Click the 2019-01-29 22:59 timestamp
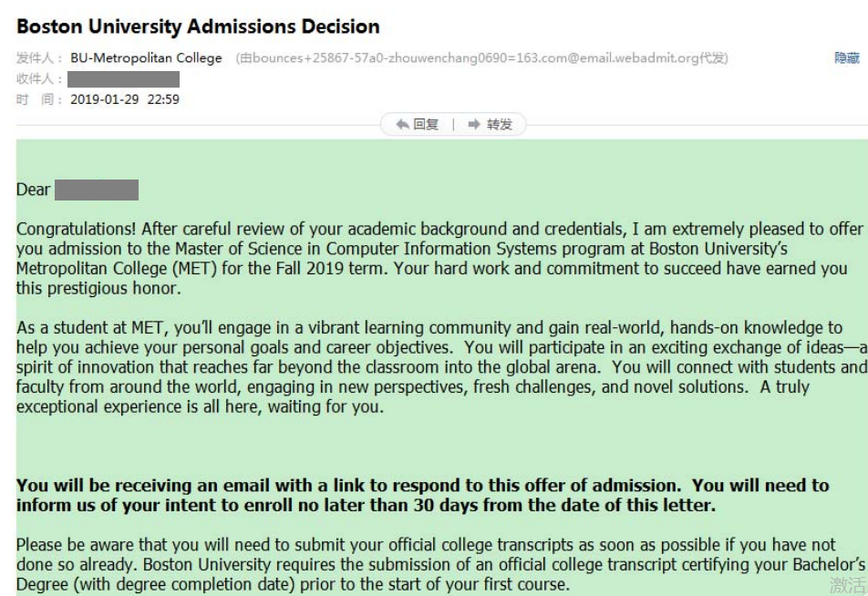Screen dimensions: 868x596 pyautogui.click(x=125, y=99)
